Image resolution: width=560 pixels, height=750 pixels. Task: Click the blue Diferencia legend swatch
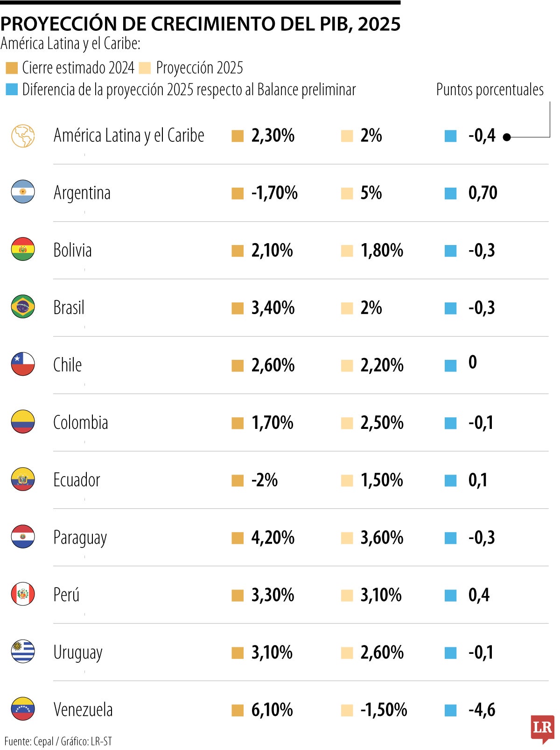coord(12,89)
